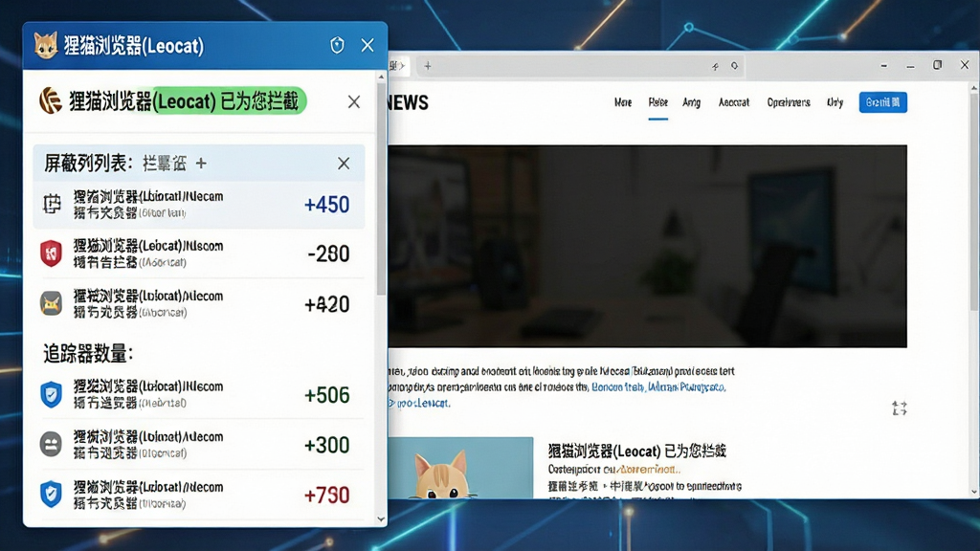Close the 屏蔽列表 header row
This screenshot has width=980, height=551.
point(344,164)
